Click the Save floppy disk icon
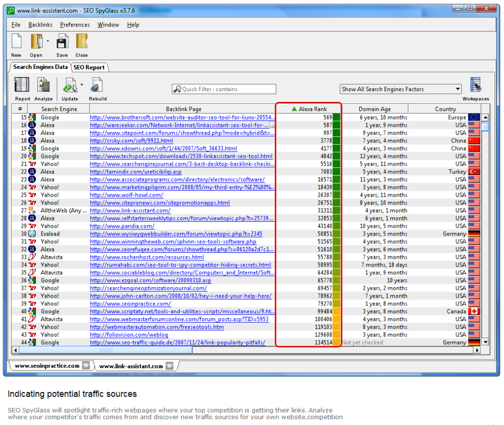 point(62,42)
